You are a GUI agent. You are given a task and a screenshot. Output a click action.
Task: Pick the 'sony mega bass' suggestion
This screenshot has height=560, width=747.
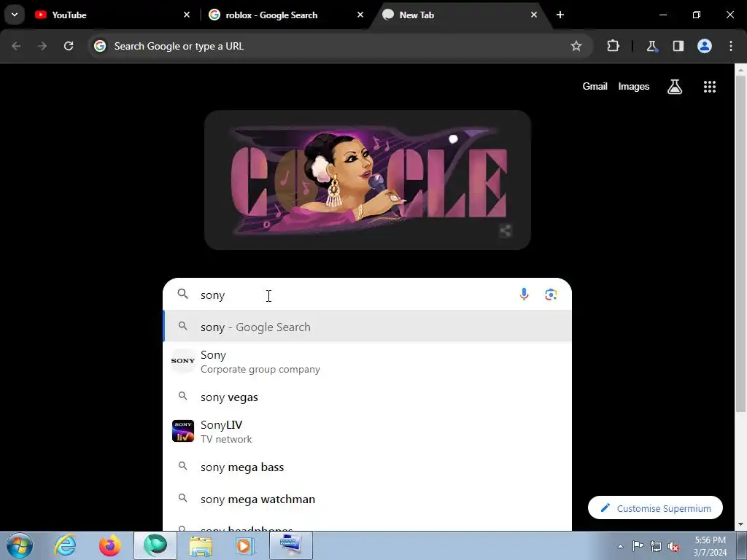(x=368, y=467)
